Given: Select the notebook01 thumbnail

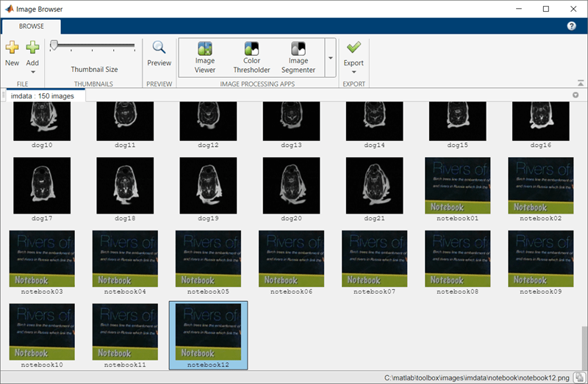Looking at the screenshot, I should [457, 186].
